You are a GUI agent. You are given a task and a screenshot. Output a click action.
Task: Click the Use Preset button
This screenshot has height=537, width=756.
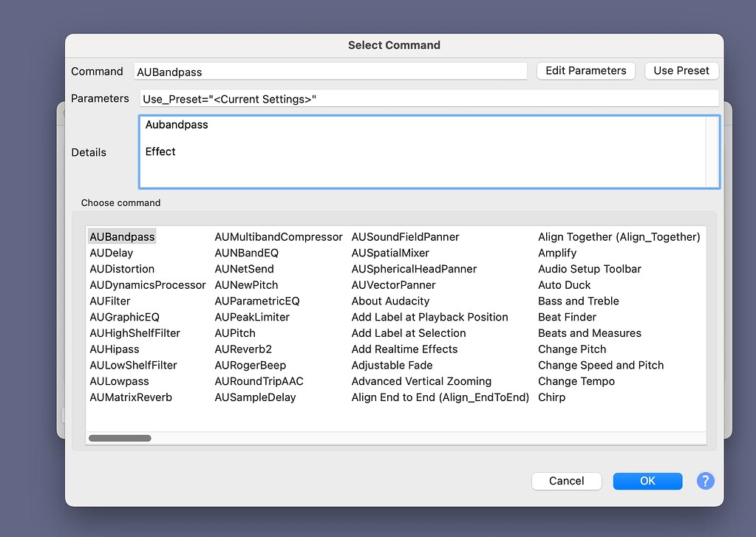[681, 70]
